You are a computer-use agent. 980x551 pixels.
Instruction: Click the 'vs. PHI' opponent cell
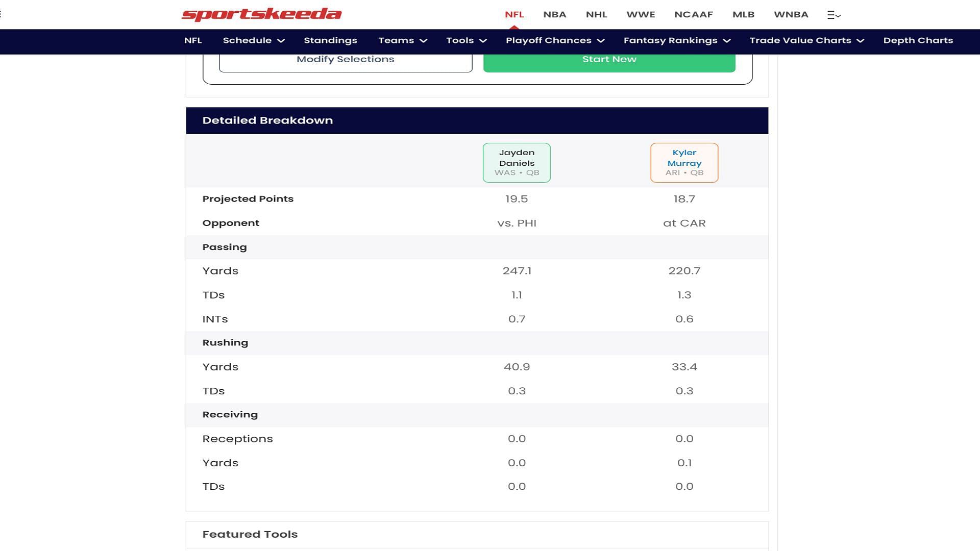517,223
